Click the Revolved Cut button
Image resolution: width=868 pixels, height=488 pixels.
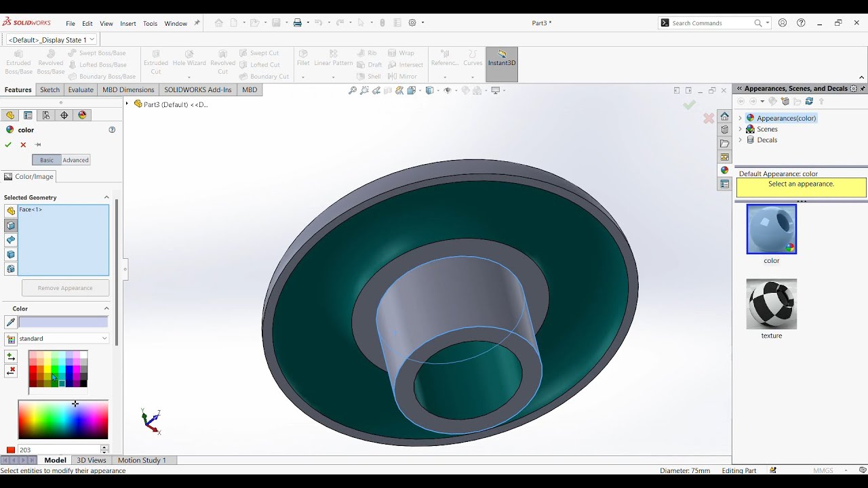click(x=222, y=62)
